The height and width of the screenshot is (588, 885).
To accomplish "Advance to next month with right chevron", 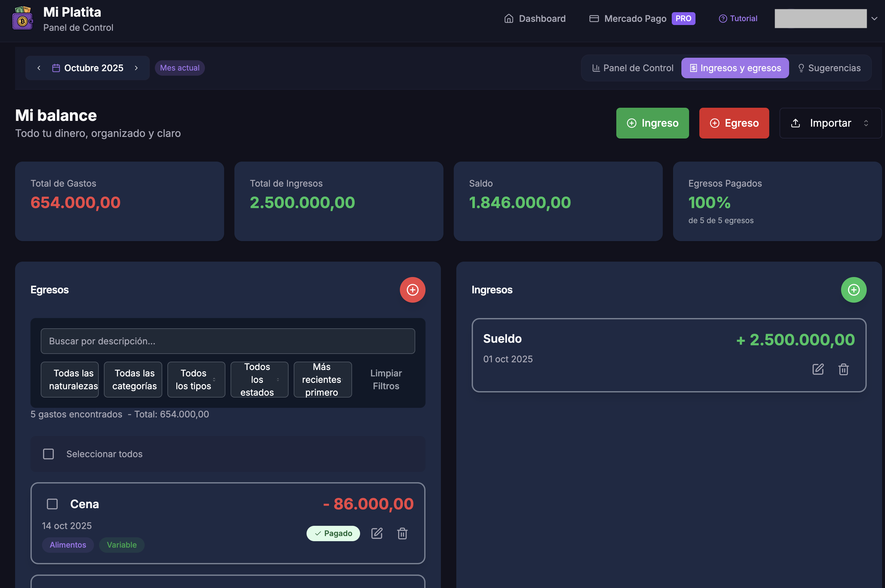I will [136, 68].
